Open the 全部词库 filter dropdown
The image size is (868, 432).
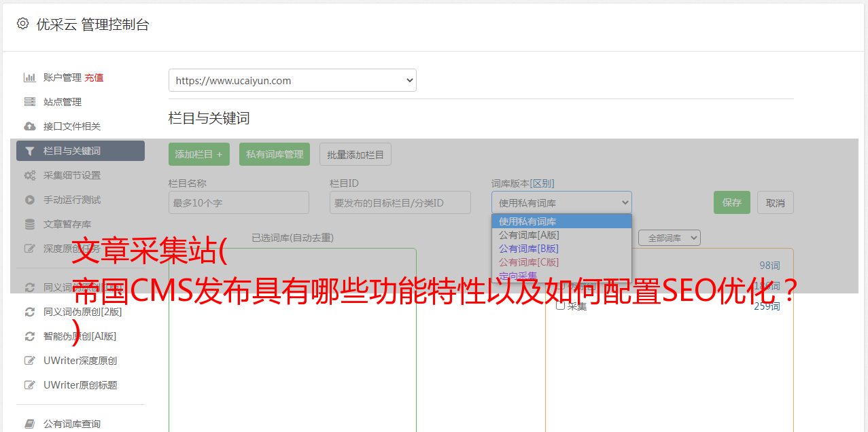coord(670,238)
